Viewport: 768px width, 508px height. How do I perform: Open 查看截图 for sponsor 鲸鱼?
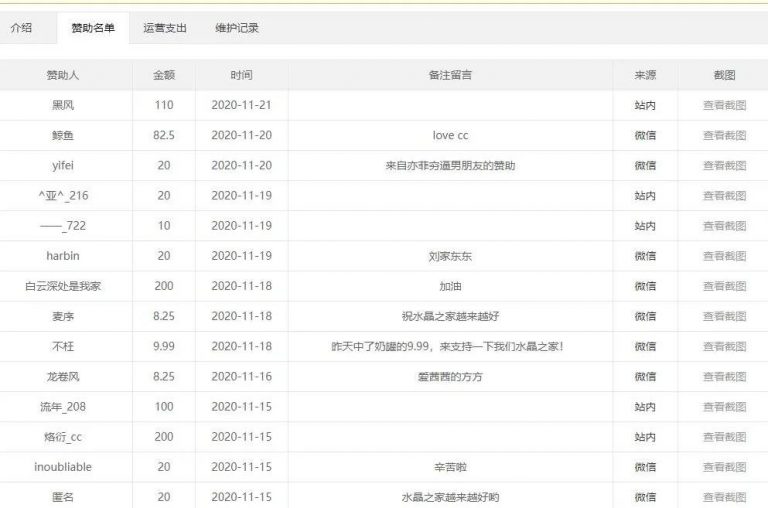coord(724,135)
